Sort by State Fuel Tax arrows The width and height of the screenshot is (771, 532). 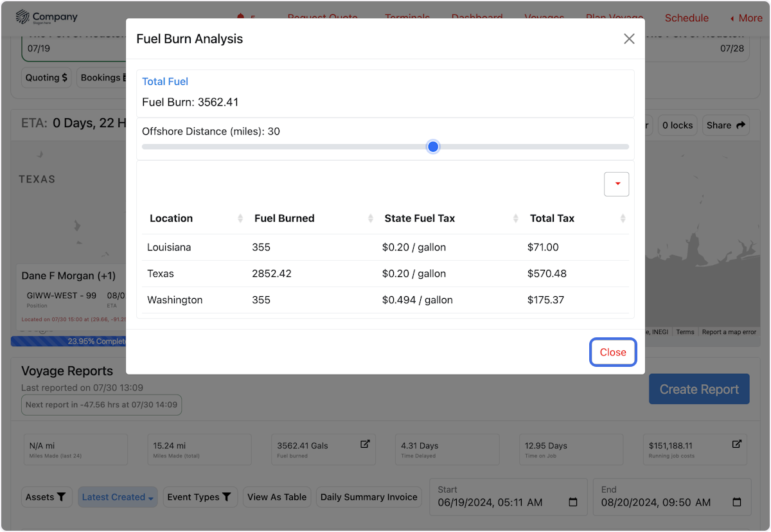(516, 218)
